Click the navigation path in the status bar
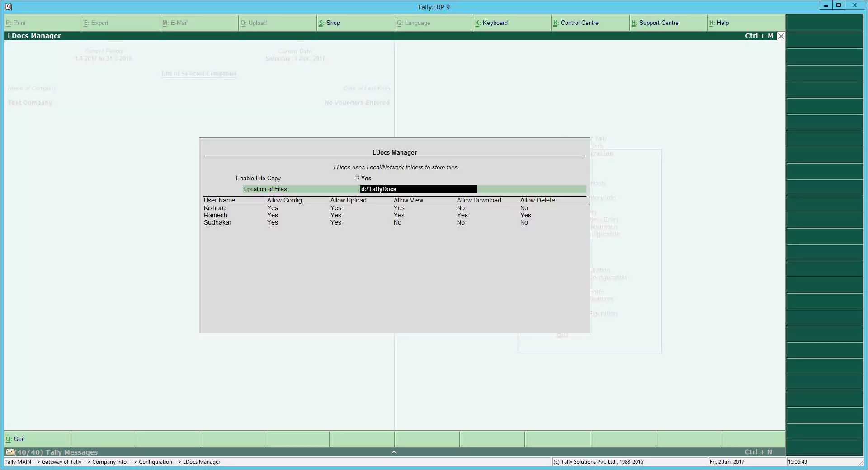The height and width of the screenshot is (470, 868). point(113,462)
